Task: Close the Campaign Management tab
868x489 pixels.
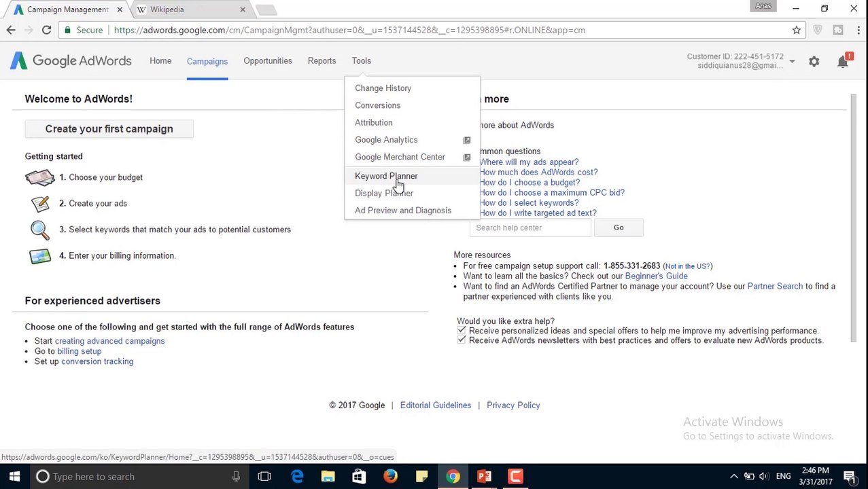Action: click(x=119, y=10)
